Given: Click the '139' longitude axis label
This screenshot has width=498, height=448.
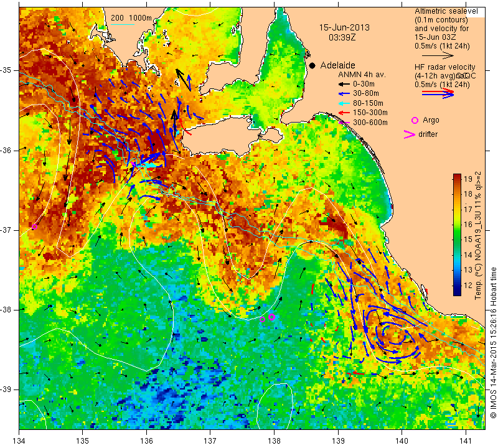Looking at the screenshot, I should [338, 441].
